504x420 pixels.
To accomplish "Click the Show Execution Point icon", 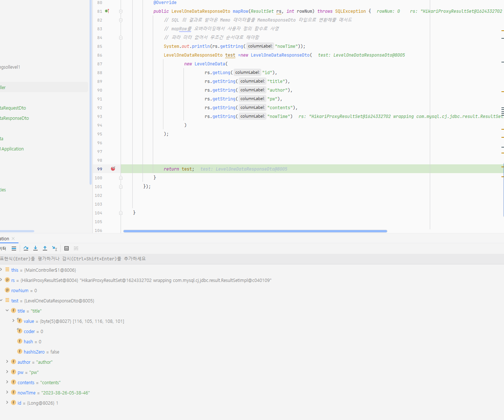I will click(14, 248).
